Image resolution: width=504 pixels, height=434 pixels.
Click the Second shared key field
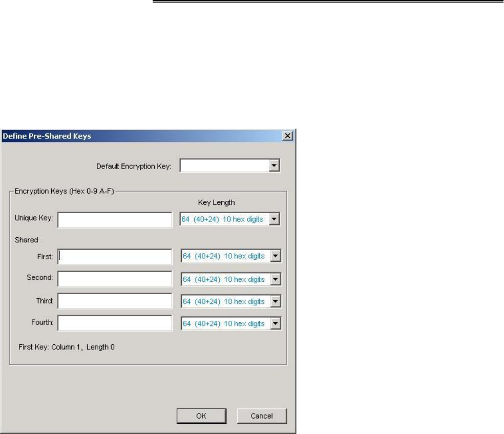click(115, 279)
